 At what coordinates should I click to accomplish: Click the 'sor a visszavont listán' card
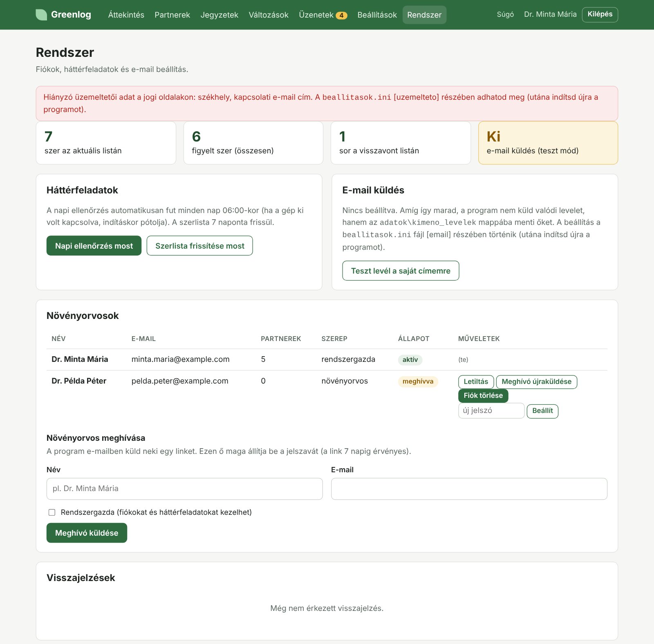(401, 143)
